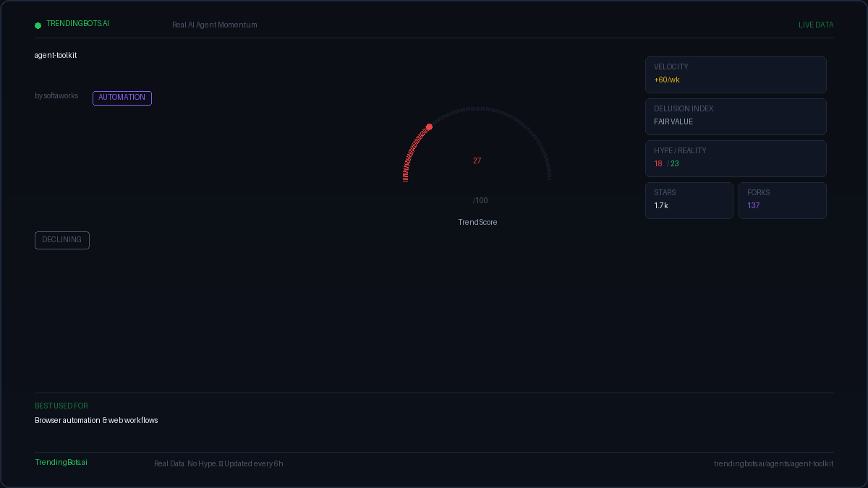Screen dimensions: 868x488
Task: Click the Updated every 6h footer text
Action: [254, 464]
